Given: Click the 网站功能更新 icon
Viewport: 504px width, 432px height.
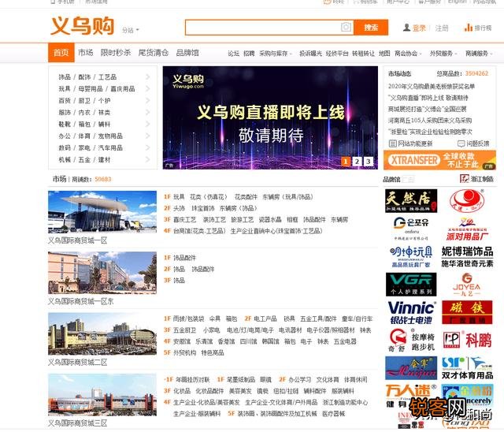Looking at the screenshot, I should click(x=392, y=143).
